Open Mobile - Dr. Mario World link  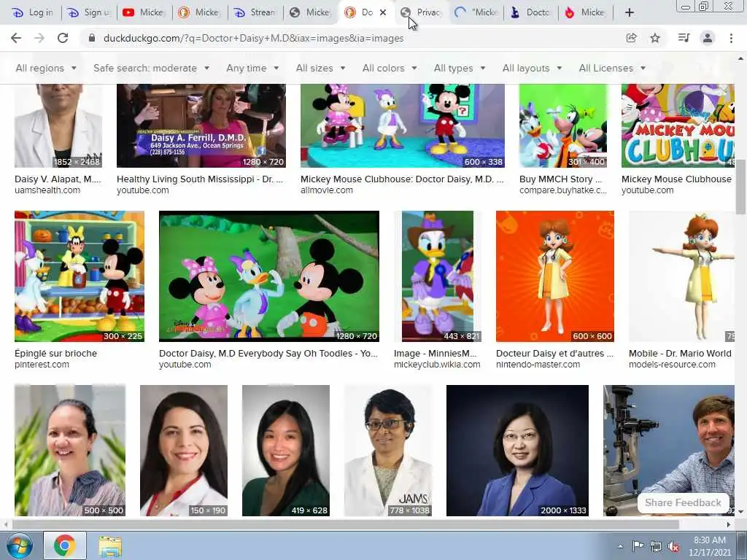pyautogui.click(x=680, y=354)
